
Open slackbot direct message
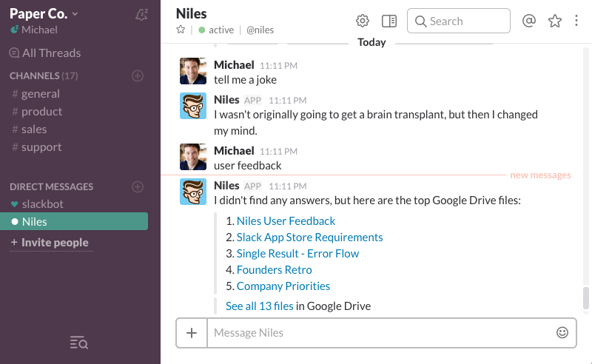37,204
